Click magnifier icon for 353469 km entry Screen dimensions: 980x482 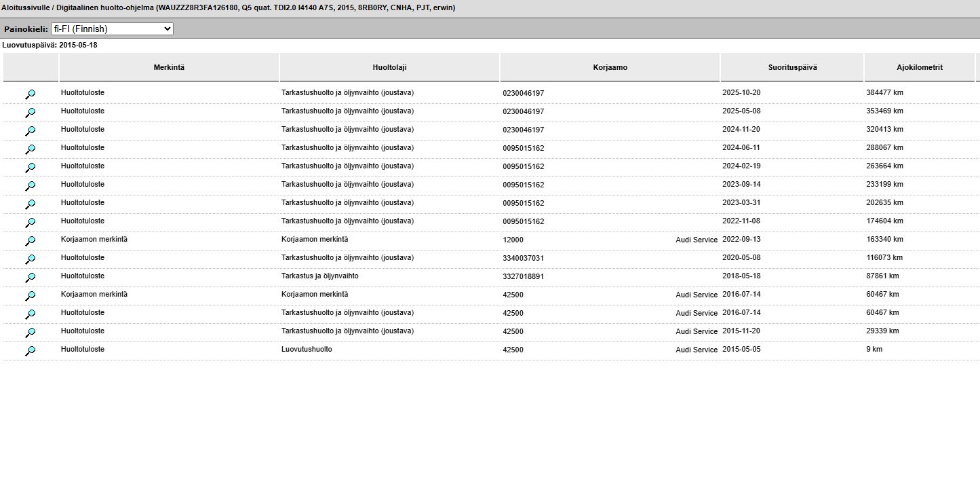pos(31,113)
